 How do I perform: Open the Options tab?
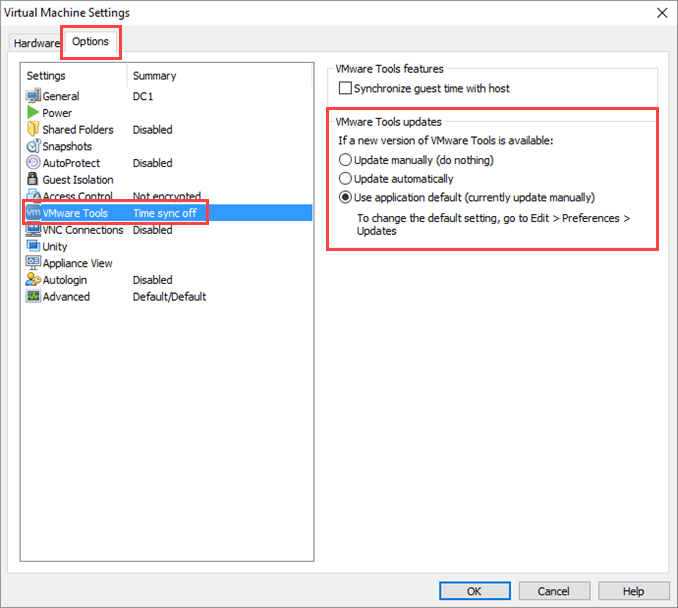pyautogui.click(x=91, y=42)
